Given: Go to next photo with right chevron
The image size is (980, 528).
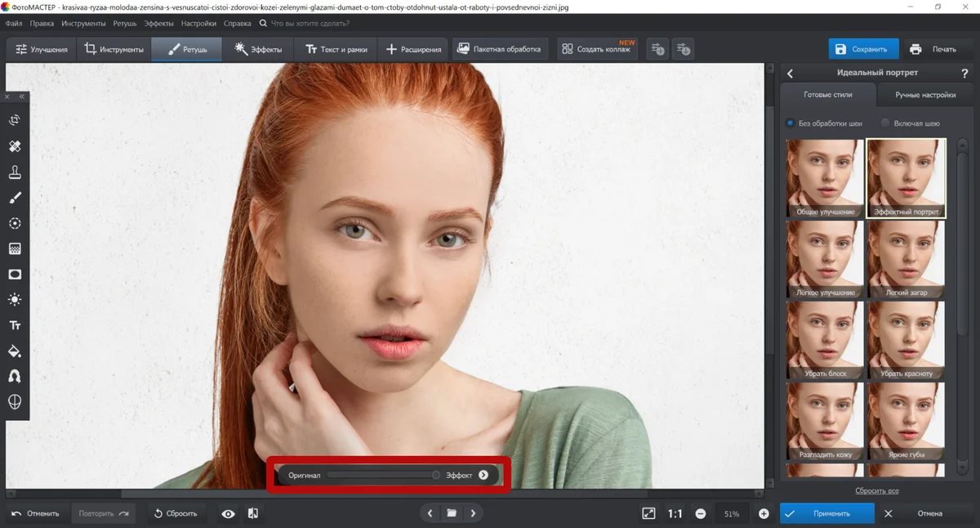Looking at the screenshot, I should click(x=472, y=513).
